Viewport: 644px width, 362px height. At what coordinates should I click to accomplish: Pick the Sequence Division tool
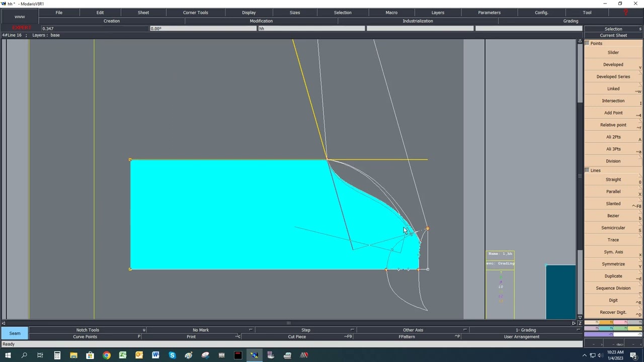pos(613,288)
